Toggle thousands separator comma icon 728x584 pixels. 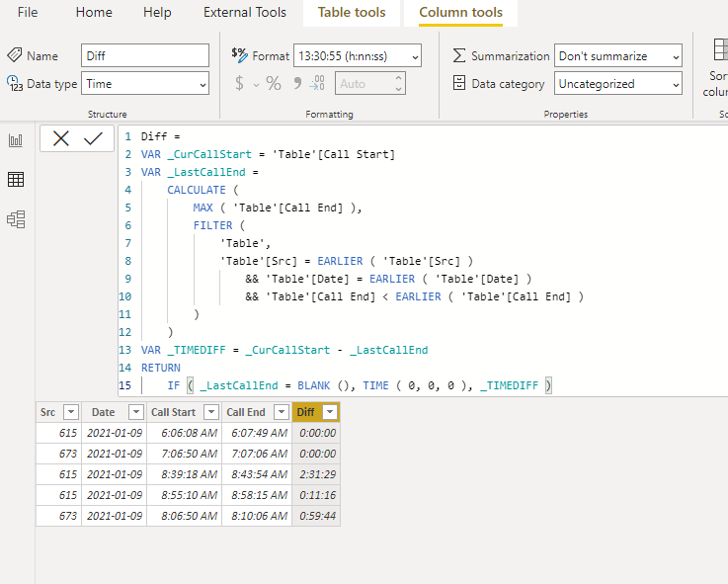(297, 84)
